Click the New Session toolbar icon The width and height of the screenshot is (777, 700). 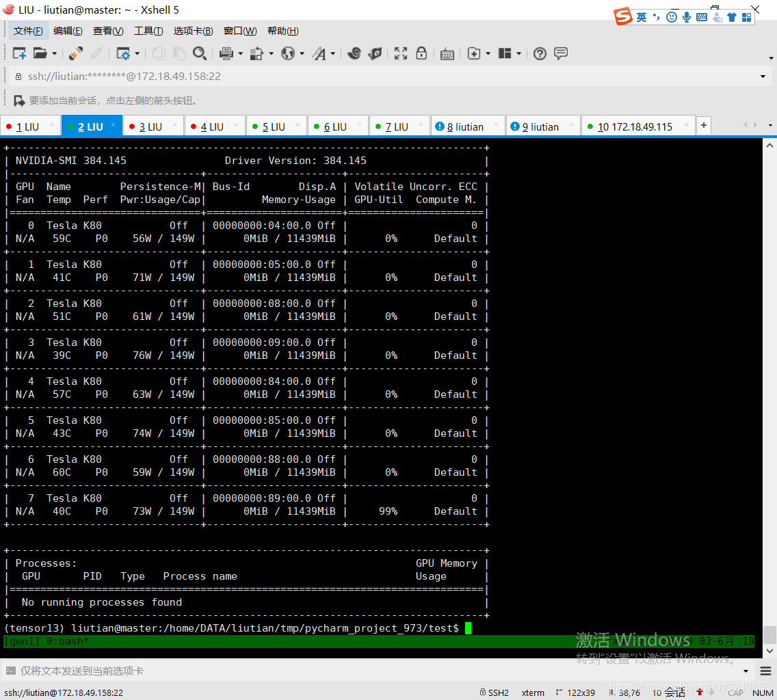click(x=19, y=53)
